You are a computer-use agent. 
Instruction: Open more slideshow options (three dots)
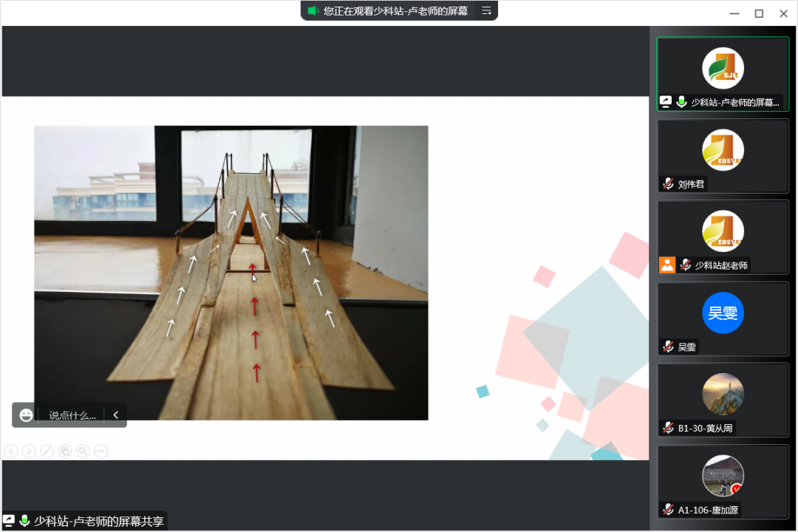click(101, 451)
